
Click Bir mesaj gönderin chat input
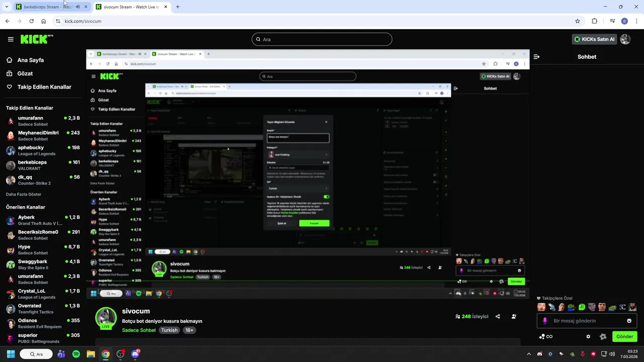click(587, 321)
